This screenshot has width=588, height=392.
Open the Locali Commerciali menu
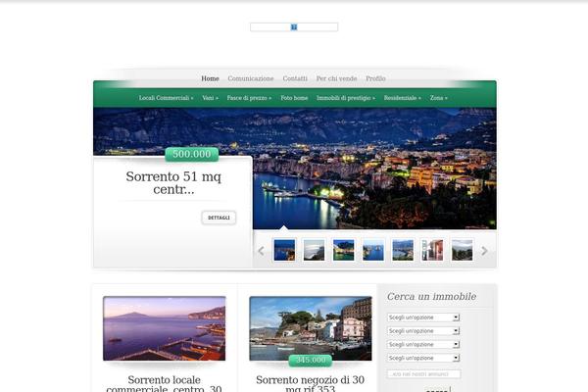coord(167,98)
